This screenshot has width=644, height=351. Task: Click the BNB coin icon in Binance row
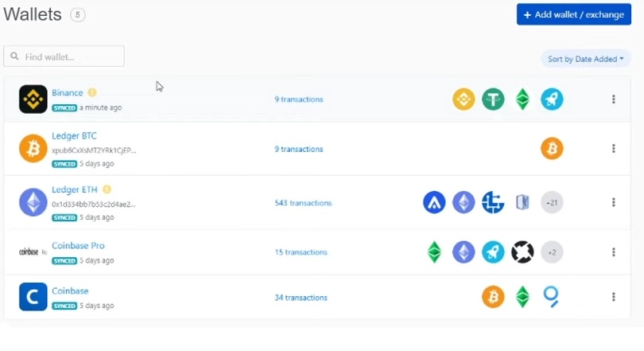[464, 99]
